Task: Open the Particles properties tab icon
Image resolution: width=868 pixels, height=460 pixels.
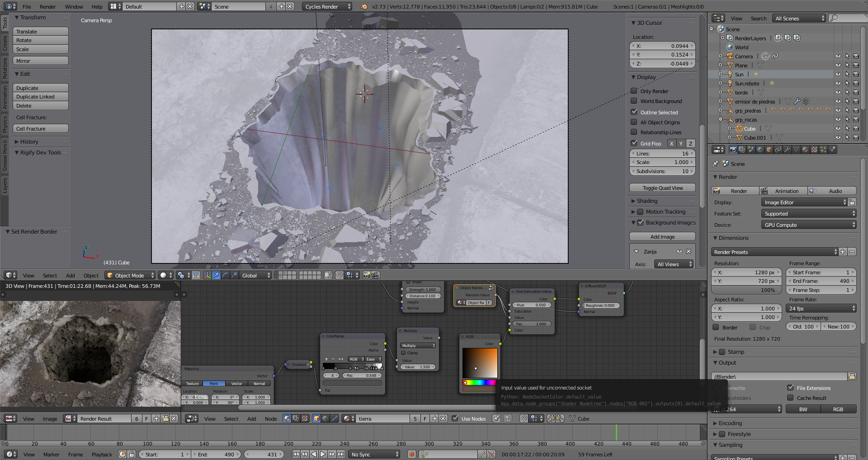Action: pos(823,150)
